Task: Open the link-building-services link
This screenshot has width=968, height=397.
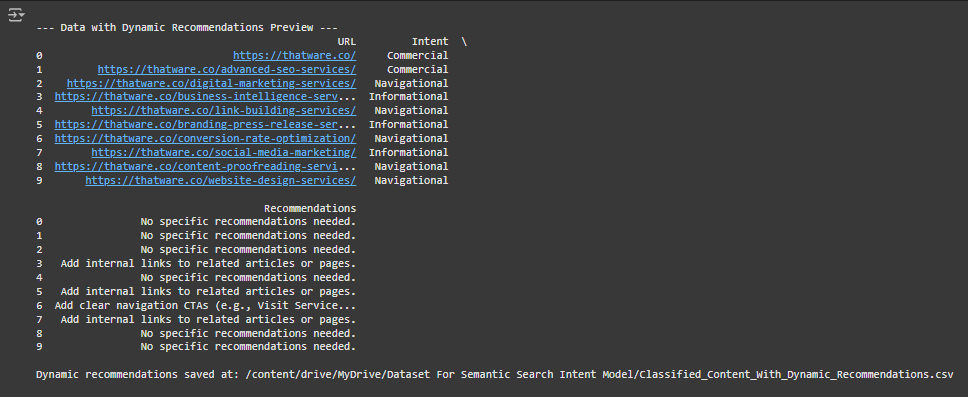Action: tap(223, 111)
